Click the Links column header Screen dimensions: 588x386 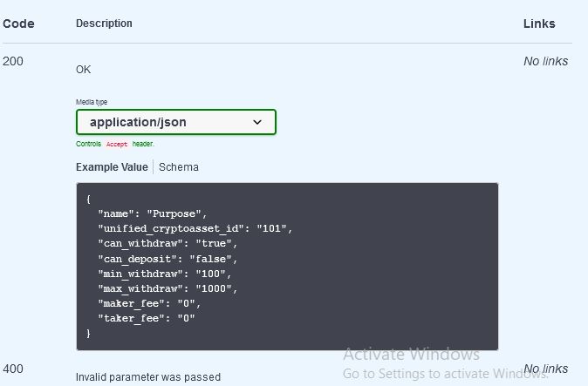[539, 24]
